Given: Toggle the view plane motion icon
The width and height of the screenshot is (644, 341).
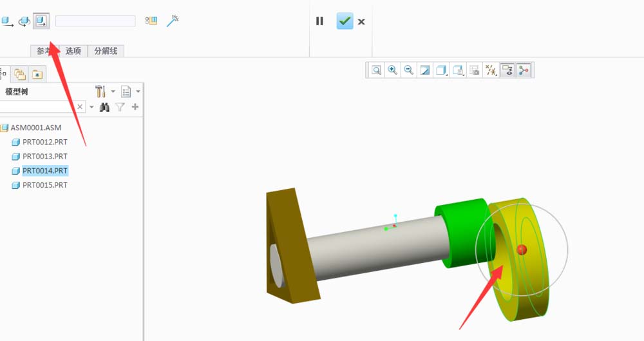Looking at the screenshot, I should tap(41, 21).
